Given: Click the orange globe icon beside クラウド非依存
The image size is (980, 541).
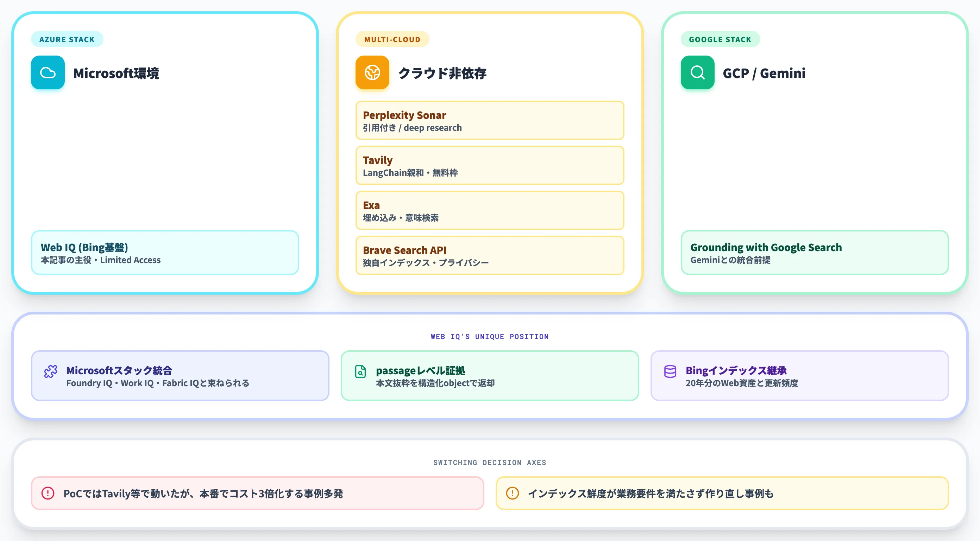Looking at the screenshot, I should pos(372,72).
